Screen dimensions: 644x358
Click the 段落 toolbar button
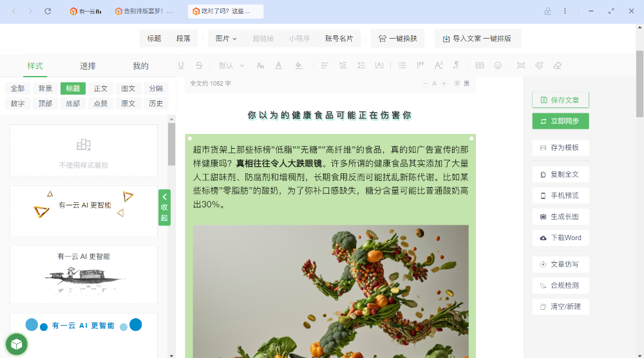pos(183,39)
